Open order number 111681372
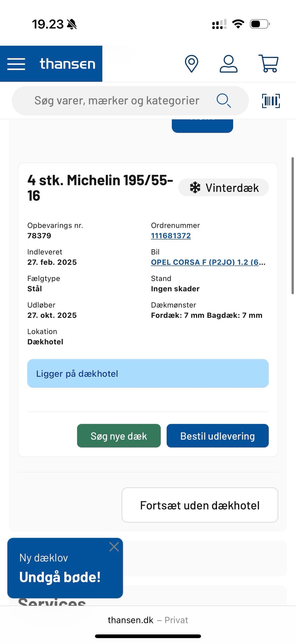Image resolution: width=296 pixels, height=644 pixels. click(171, 235)
